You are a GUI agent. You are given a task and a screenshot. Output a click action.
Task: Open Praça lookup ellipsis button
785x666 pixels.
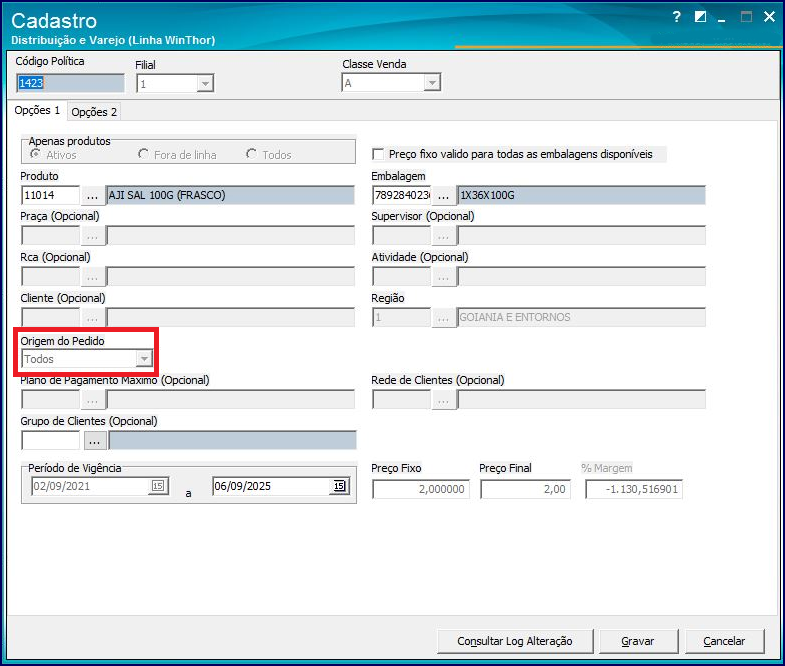93,236
